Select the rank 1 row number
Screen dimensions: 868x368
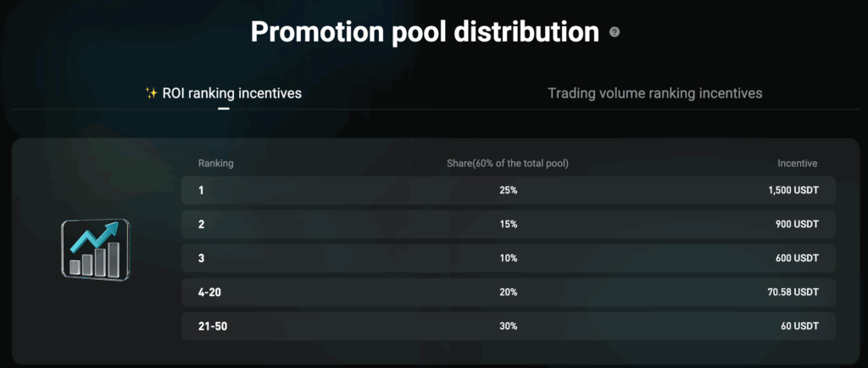pyautogui.click(x=201, y=191)
